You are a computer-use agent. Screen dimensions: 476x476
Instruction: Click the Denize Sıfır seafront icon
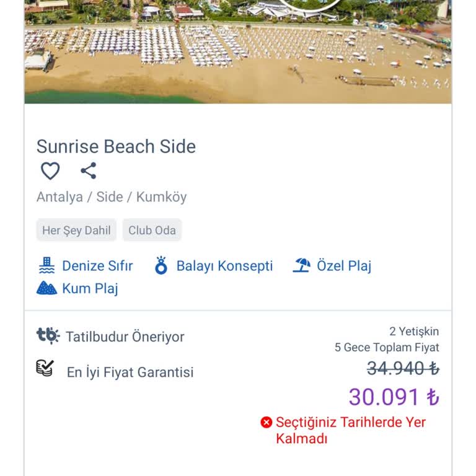(46, 266)
